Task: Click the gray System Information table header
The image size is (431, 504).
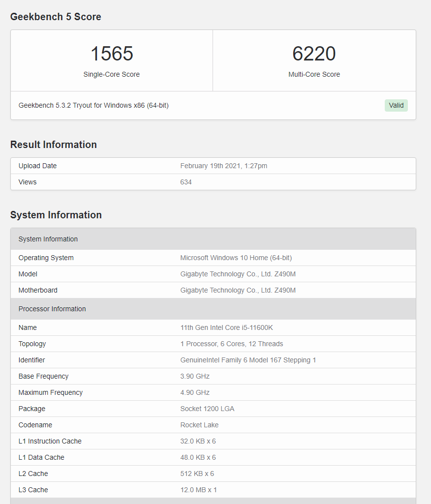Action: pyautogui.click(x=213, y=239)
